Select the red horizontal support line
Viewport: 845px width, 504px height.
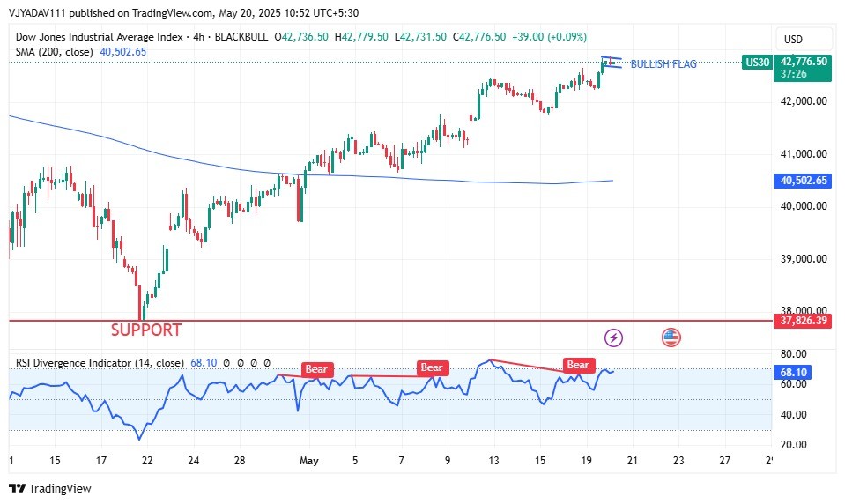441,321
